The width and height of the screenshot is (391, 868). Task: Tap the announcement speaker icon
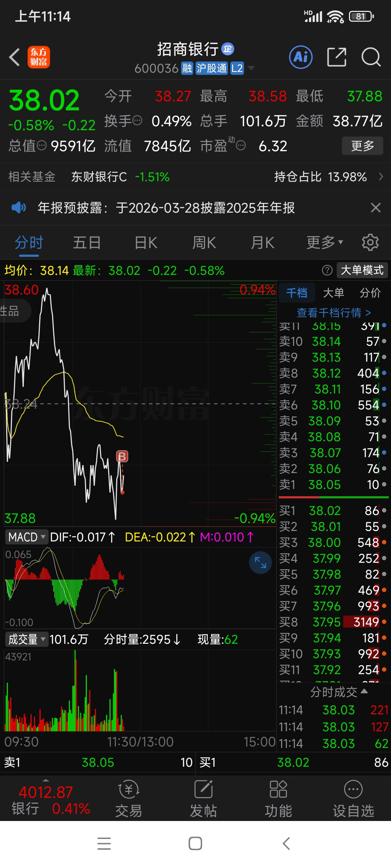click(18, 208)
